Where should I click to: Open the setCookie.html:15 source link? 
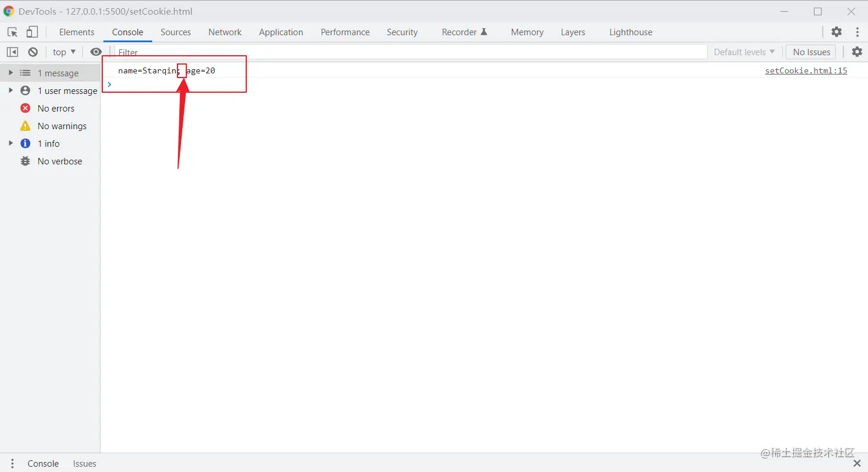(x=806, y=70)
